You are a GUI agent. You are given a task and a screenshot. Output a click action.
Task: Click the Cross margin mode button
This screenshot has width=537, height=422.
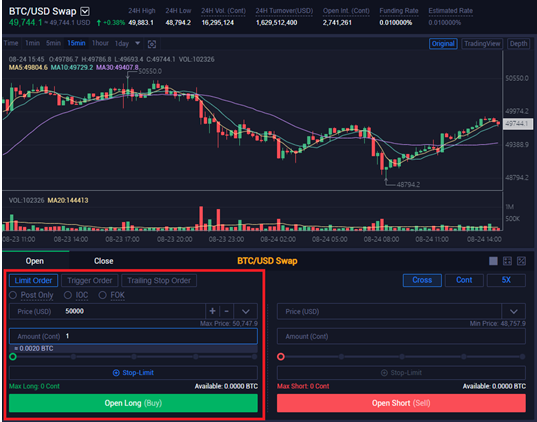(x=422, y=280)
